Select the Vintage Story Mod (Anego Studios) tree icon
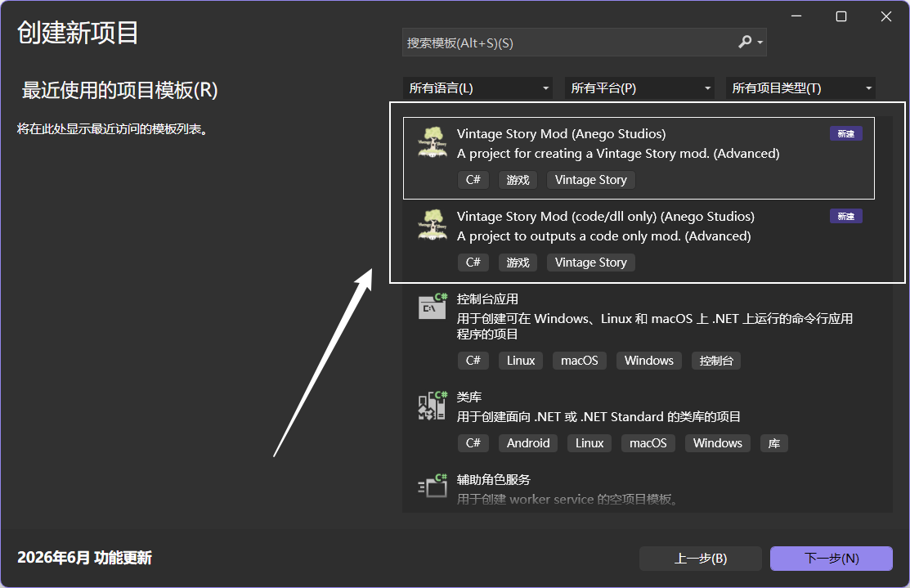 click(433, 143)
